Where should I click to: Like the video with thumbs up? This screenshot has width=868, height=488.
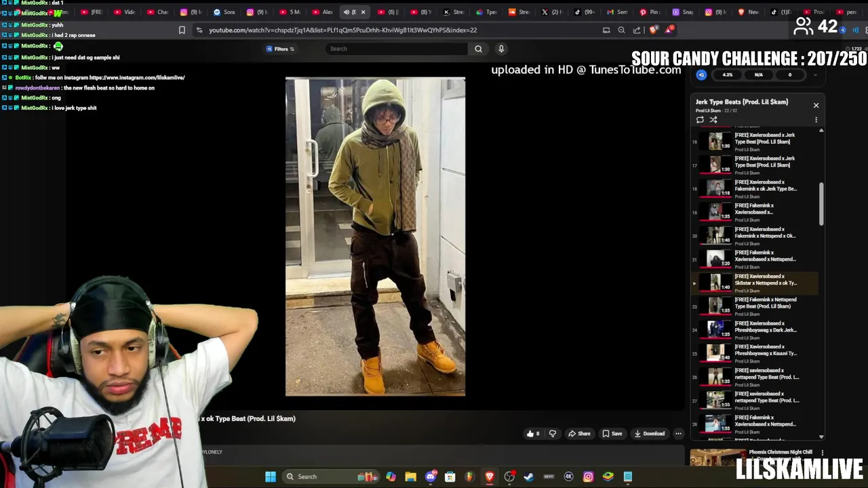533,434
